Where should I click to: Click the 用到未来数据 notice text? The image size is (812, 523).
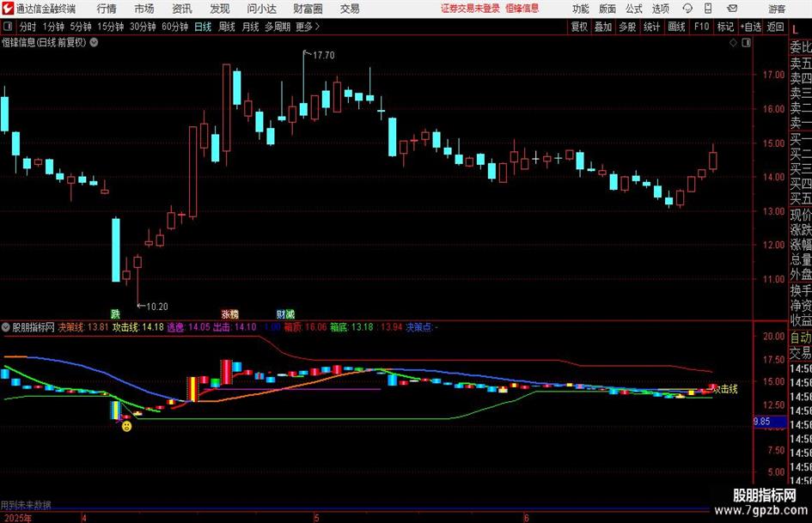point(26,505)
